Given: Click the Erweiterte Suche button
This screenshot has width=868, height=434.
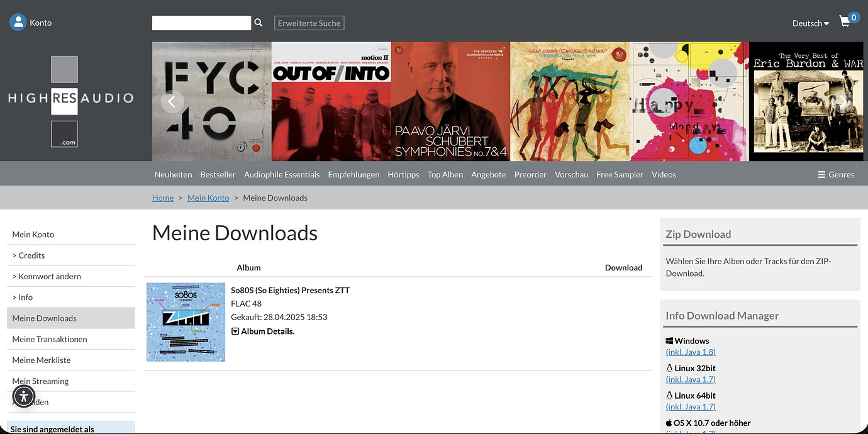Looking at the screenshot, I should click(309, 23).
